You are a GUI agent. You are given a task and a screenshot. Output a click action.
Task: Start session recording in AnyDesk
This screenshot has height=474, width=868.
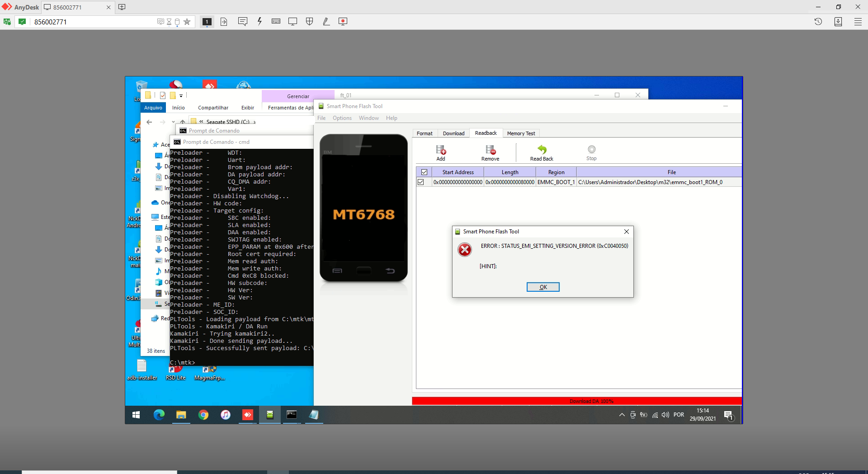(x=343, y=21)
